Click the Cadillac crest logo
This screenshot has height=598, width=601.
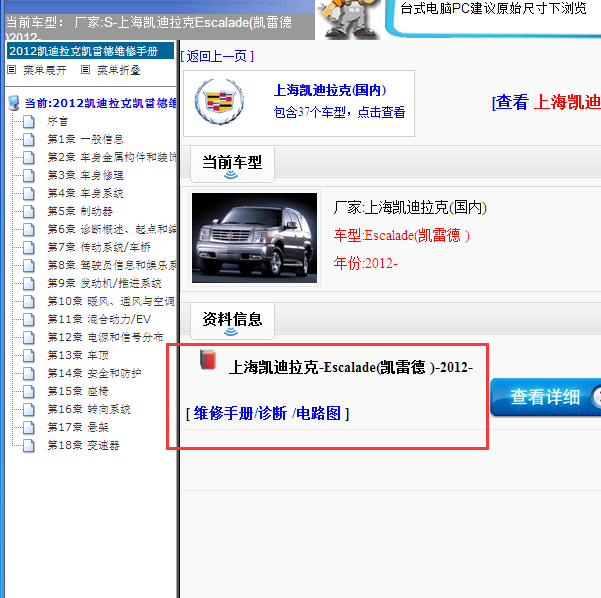tap(219, 102)
